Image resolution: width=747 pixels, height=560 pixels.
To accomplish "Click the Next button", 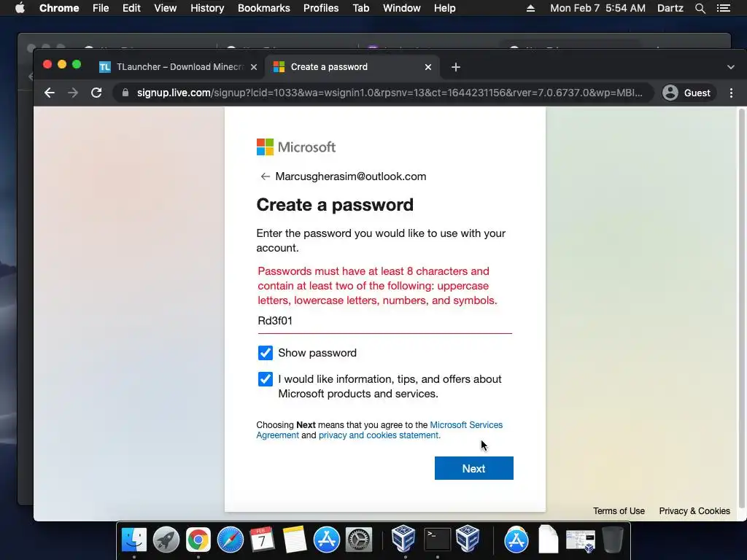I will (474, 469).
